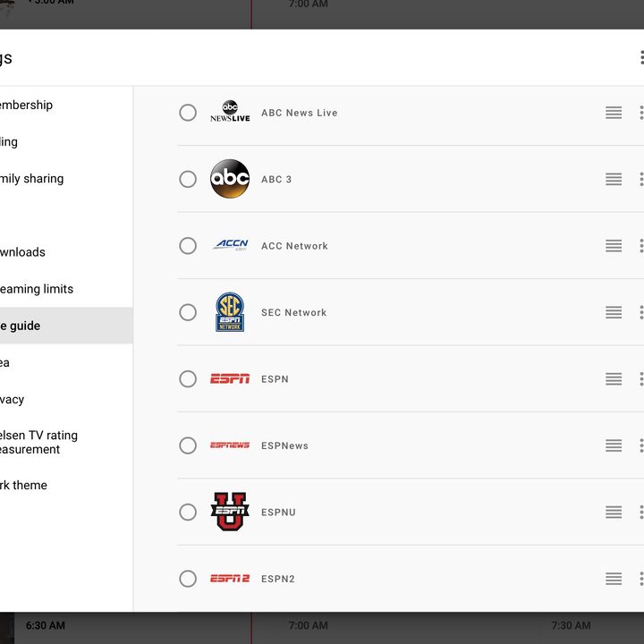Open the Membership settings section
Viewport: 644px width, 644px height.
pos(66,105)
